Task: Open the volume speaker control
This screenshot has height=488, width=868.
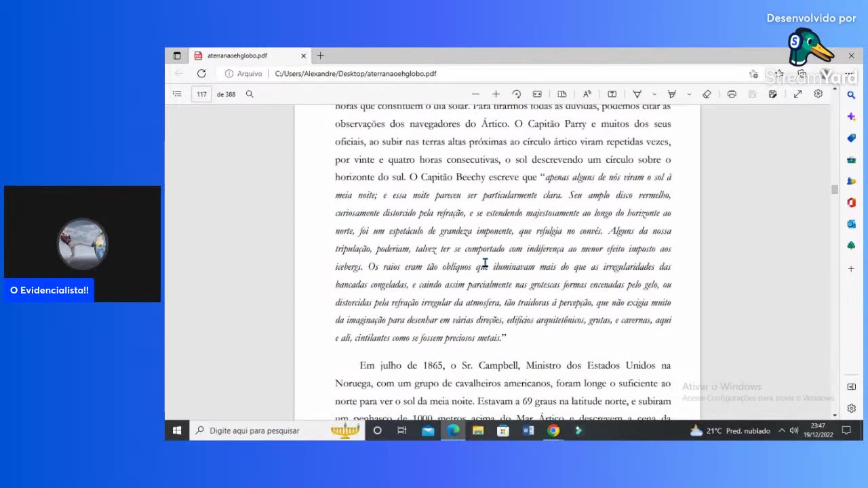Action: 794,430
